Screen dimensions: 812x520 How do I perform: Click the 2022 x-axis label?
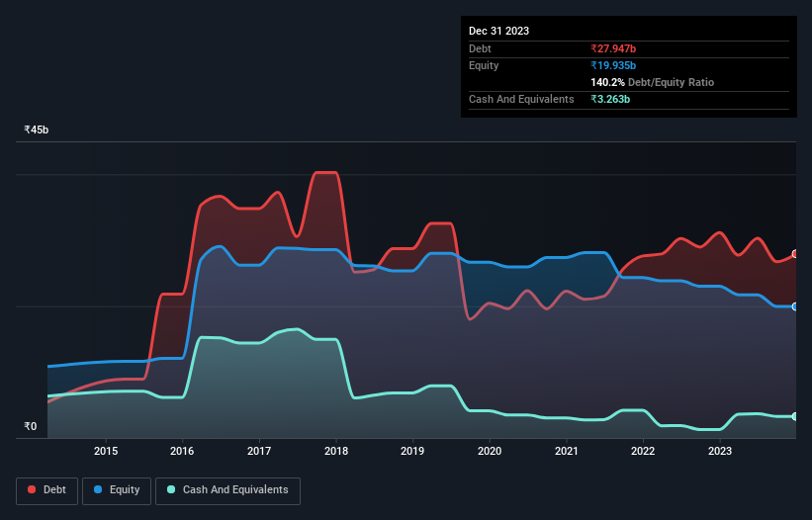(x=643, y=451)
